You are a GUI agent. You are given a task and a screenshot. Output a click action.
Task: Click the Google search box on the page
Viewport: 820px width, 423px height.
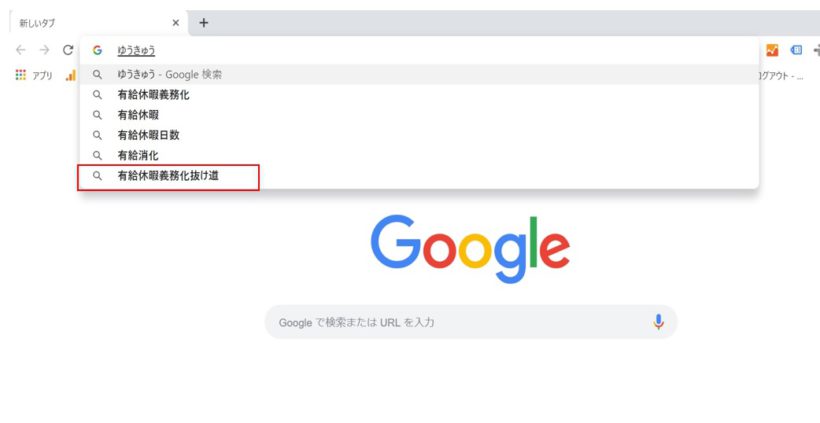471,322
